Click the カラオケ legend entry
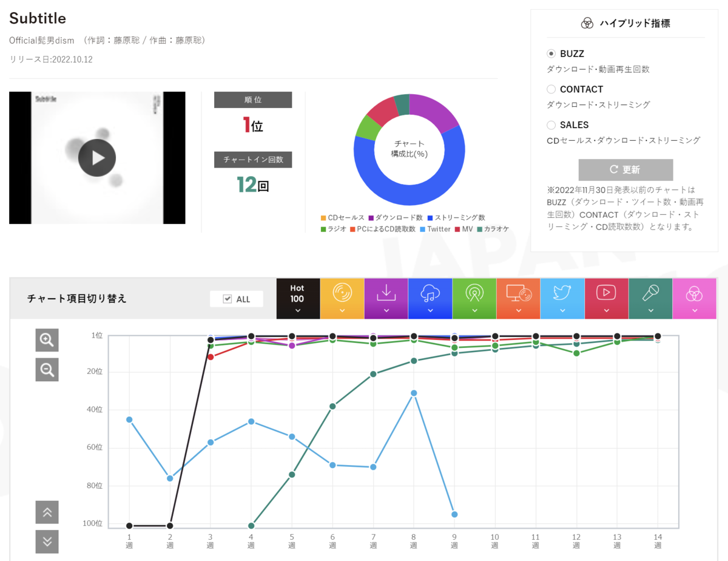The width and height of the screenshot is (728, 561). [x=493, y=229]
